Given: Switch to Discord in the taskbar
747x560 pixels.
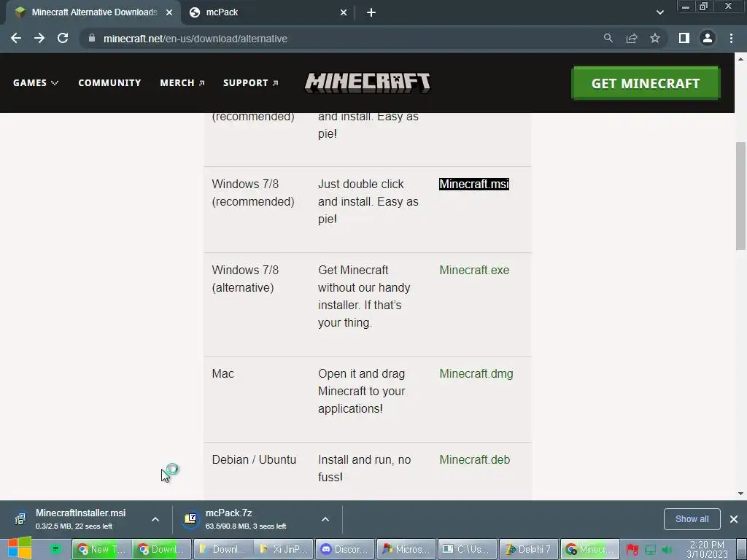Looking at the screenshot, I should tap(345, 549).
